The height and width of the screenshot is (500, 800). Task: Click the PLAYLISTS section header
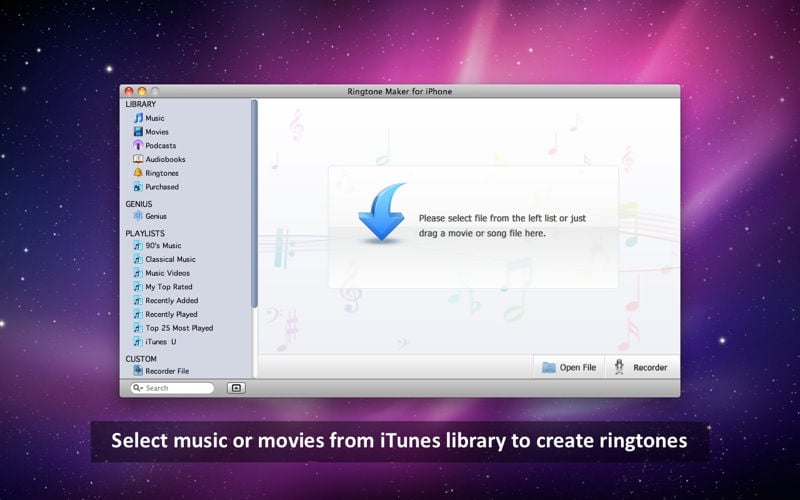[x=145, y=233]
